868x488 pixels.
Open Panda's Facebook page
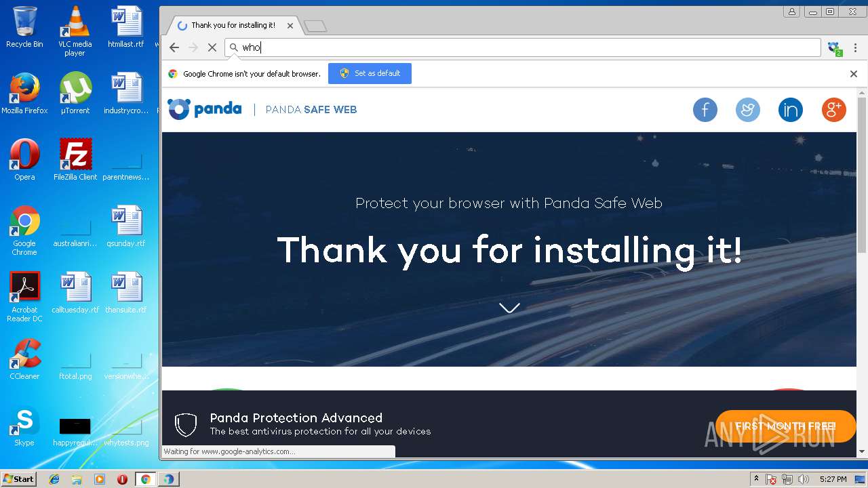pos(705,110)
